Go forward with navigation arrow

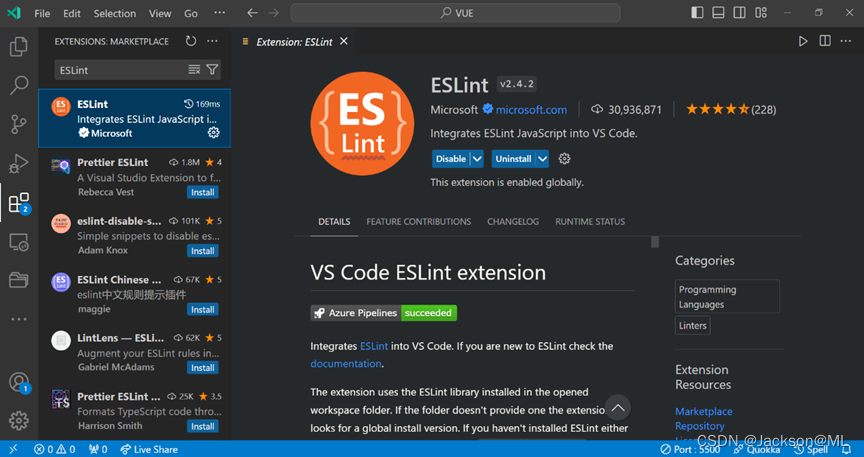pos(273,13)
